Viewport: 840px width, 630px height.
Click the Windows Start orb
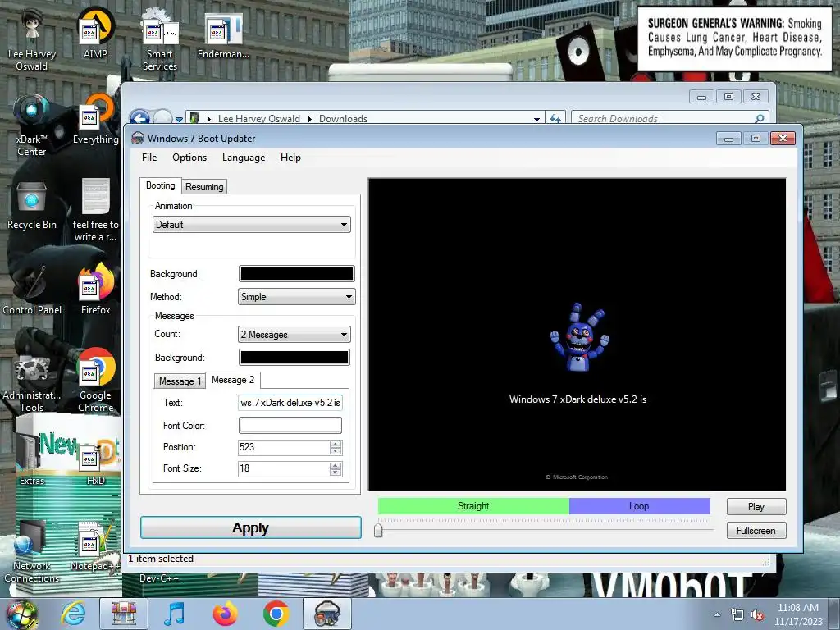(x=21, y=614)
